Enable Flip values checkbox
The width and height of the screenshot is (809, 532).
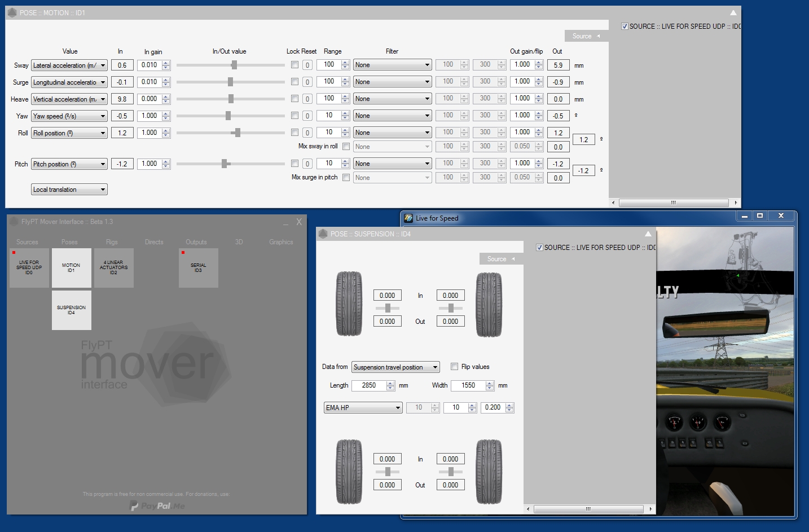point(454,367)
